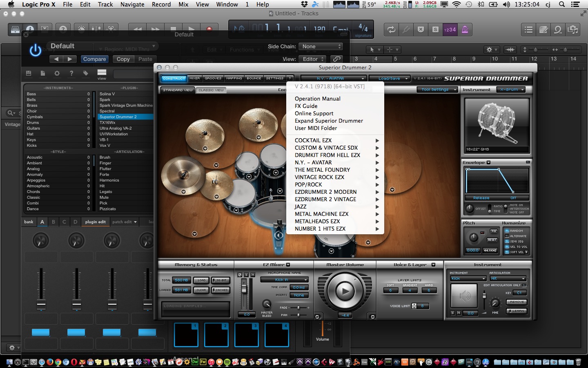
Task: Adjust the EZ Mixer Pan slider
Action: 299,315
